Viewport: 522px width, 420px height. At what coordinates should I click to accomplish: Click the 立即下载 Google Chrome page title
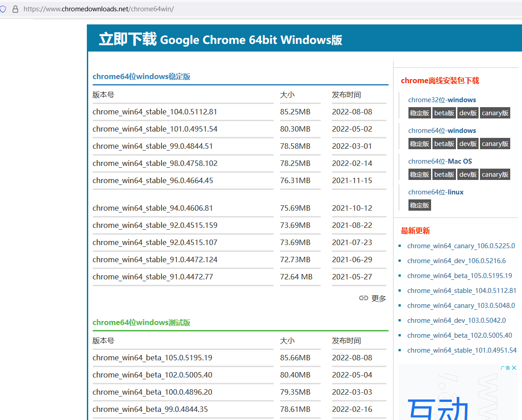(220, 39)
